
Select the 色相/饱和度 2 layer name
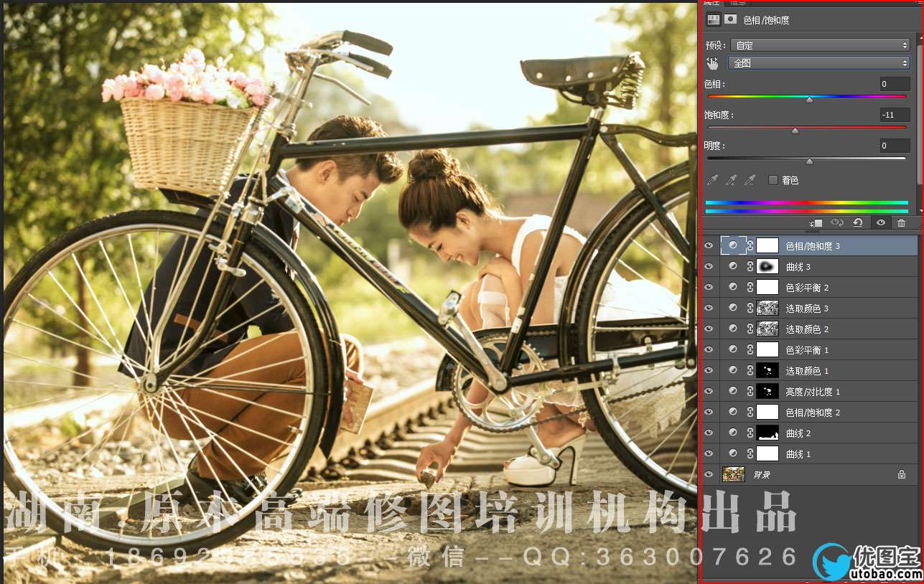[813, 413]
